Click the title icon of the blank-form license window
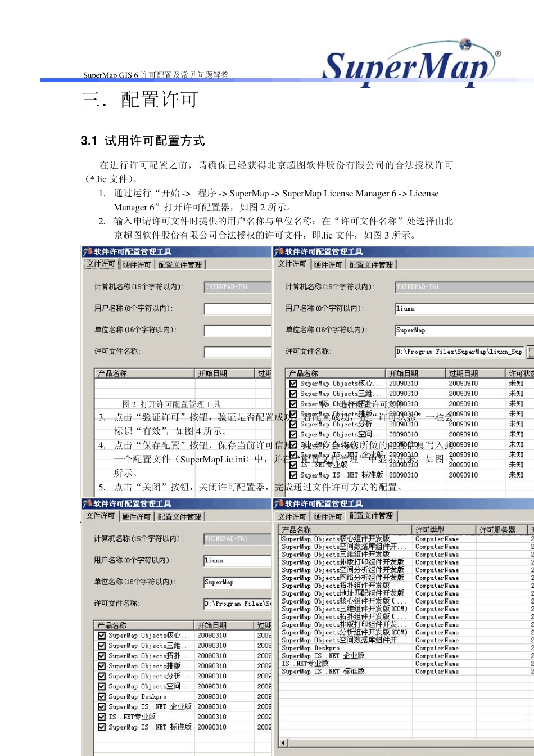 [x=88, y=251]
